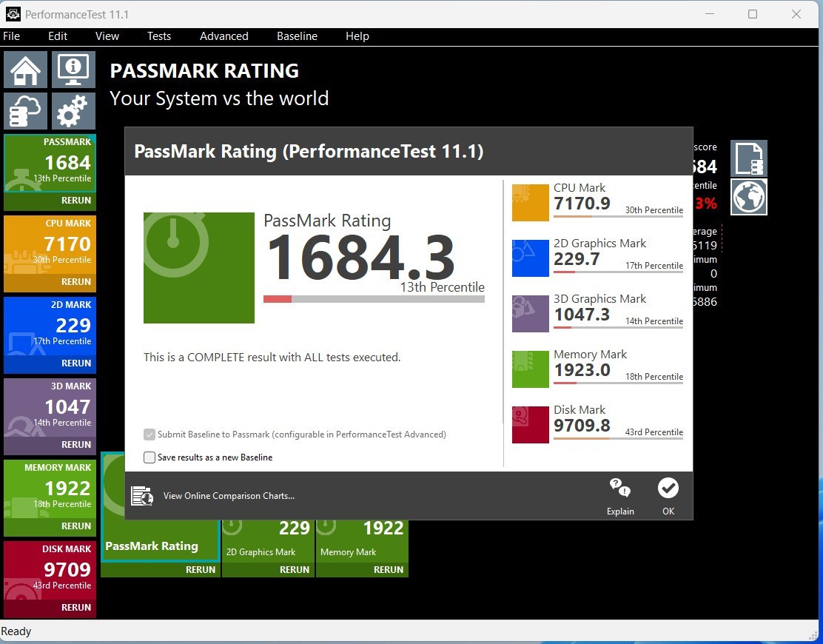Click the CPU Mark percentile bar
The image size is (823, 644).
coord(618,216)
